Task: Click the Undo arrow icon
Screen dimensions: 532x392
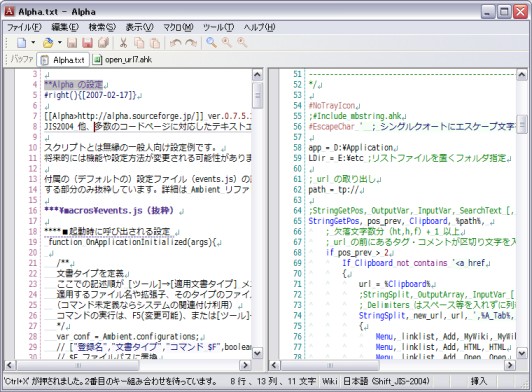Action: [175, 43]
